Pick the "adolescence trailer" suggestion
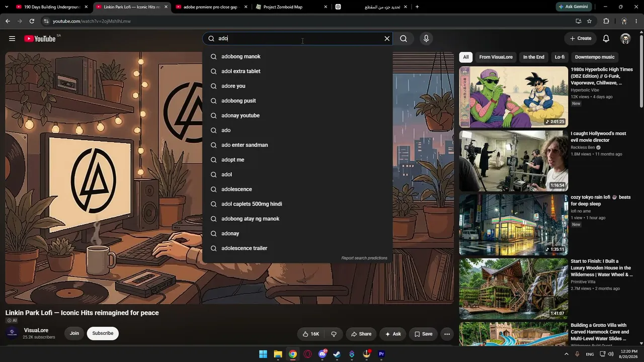Image resolution: width=644 pixels, height=362 pixels. pyautogui.click(x=297, y=248)
